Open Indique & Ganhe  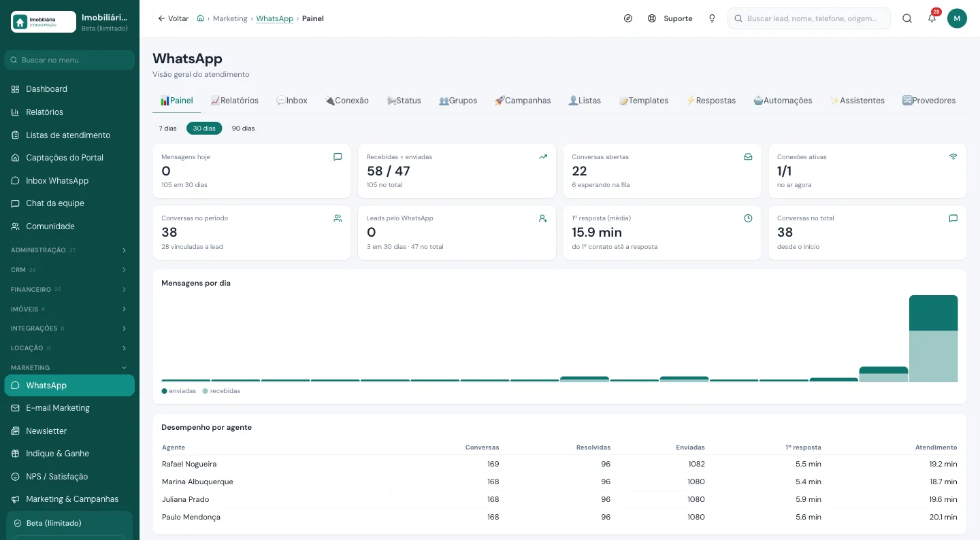69,454
